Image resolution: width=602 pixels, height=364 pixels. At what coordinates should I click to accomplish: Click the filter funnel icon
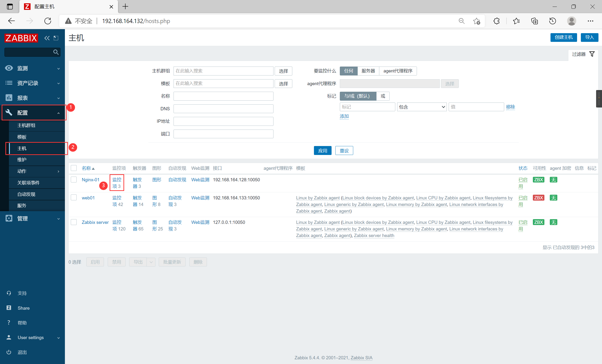592,54
